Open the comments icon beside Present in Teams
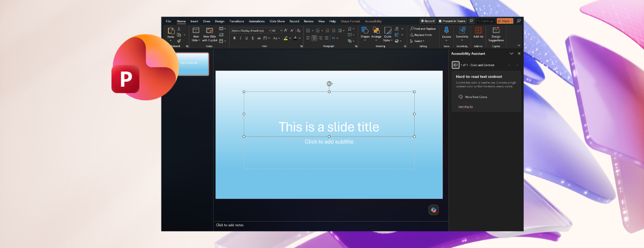 (472, 21)
